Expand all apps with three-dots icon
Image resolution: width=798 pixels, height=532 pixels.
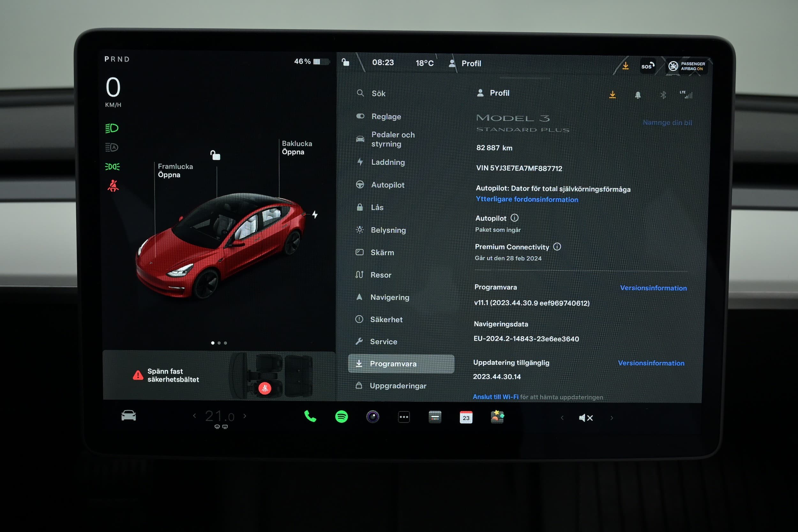click(x=404, y=417)
